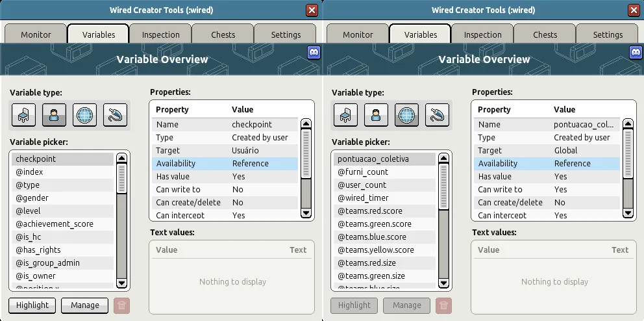This screenshot has height=321, width=644.
Task: Select @is_hc variable
Action: [62, 237]
